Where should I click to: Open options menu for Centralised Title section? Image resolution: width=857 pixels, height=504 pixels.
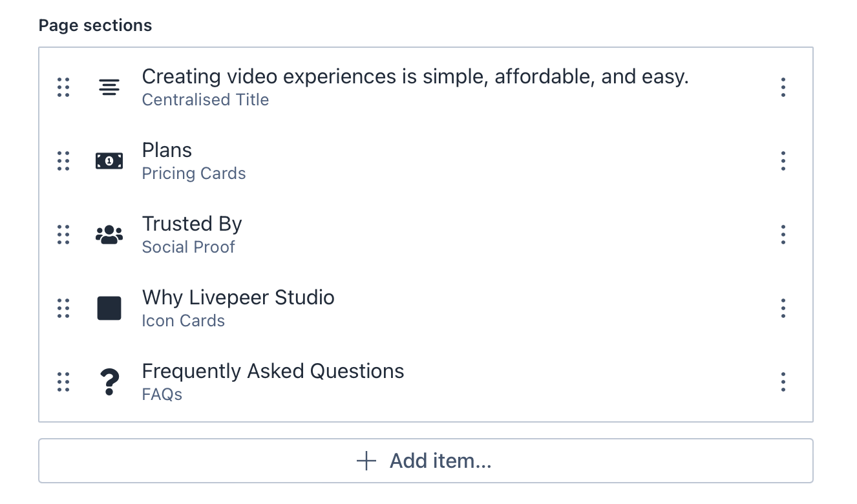pos(783,87)
